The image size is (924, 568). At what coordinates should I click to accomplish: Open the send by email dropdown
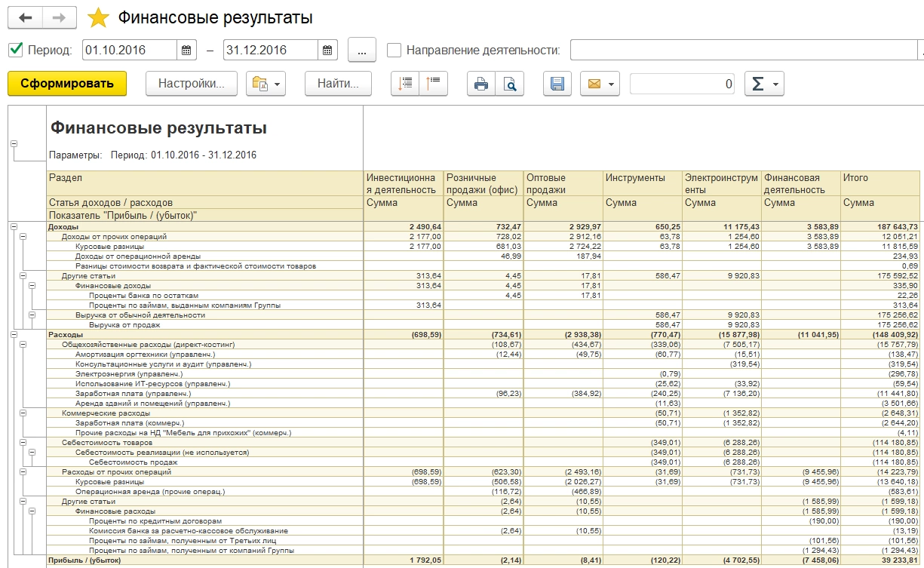coord(600,84)
